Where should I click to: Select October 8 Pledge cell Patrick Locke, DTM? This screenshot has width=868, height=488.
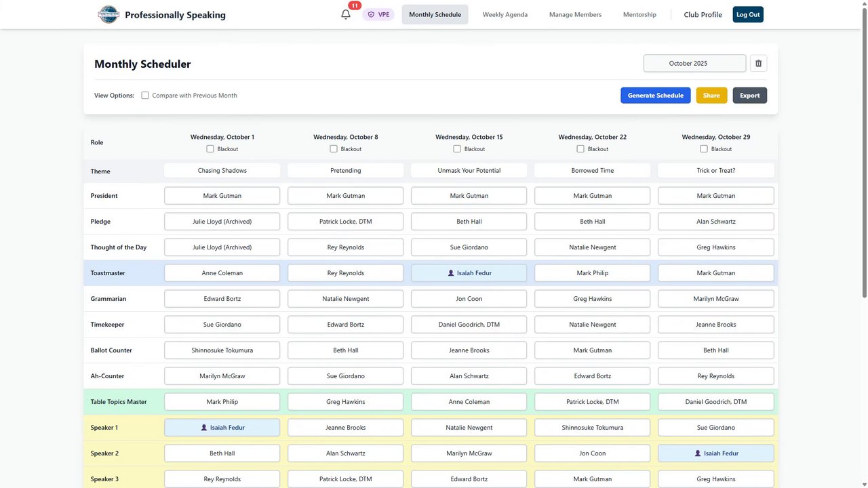click(x=346, y=222)
